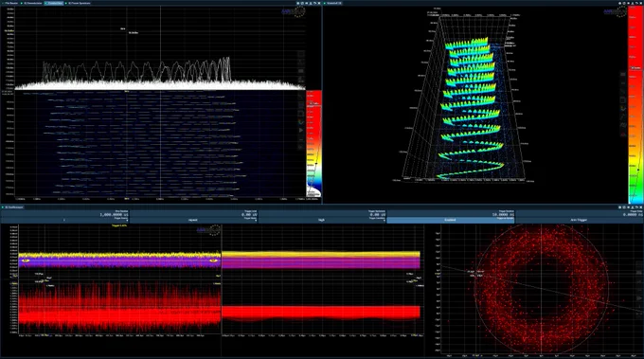
Task: Click the green check icon in the Waterfall 3D side toolbar
Action: [623, 108]
